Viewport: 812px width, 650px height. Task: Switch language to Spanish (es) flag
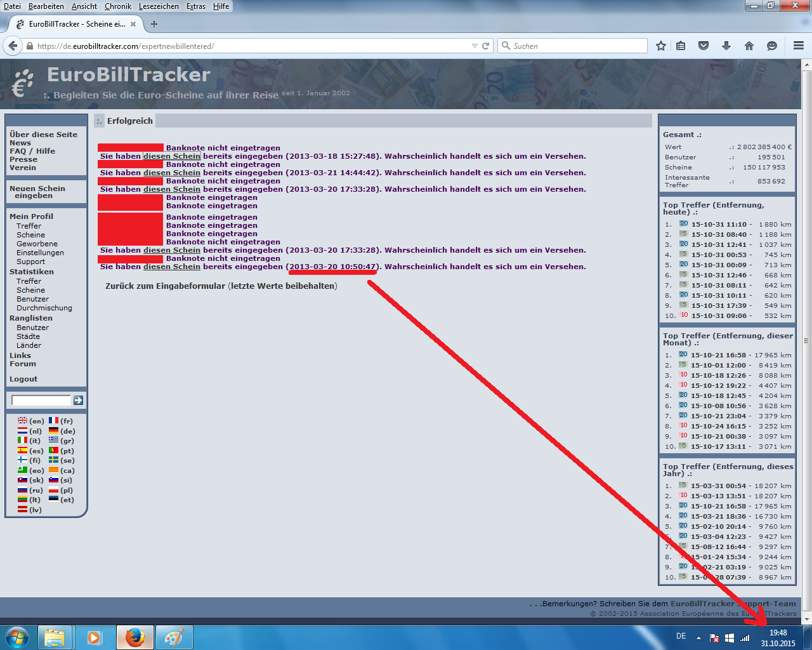[x=23, y=450]
